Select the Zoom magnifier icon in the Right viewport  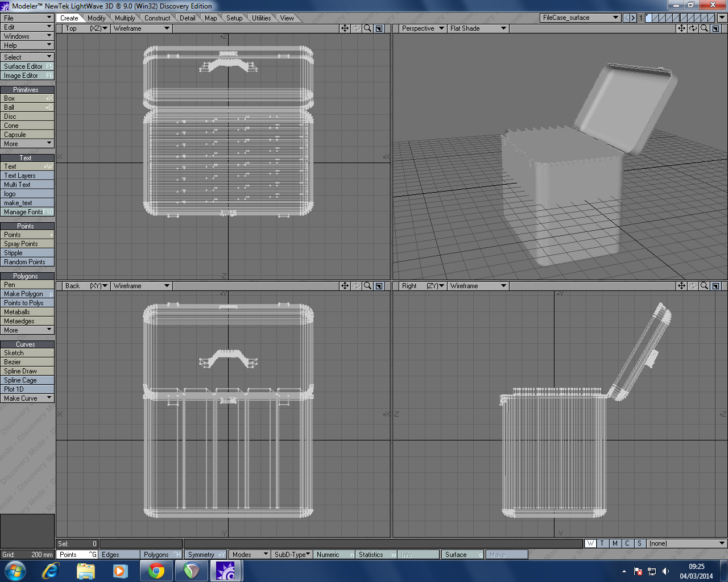click(704, 286)
